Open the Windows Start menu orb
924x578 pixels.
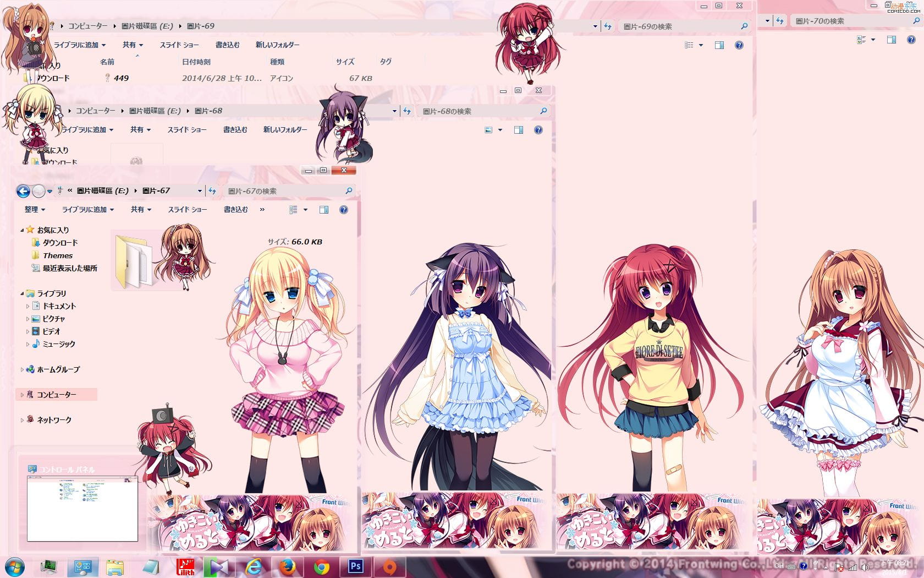tap(14, 567)
